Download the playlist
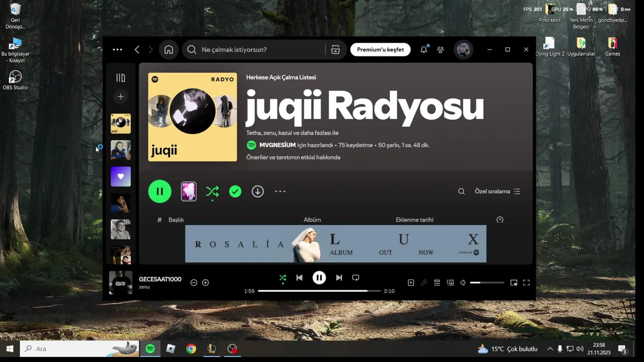The height and width of the screenshot is (362, 644). (x=258, y=192)
